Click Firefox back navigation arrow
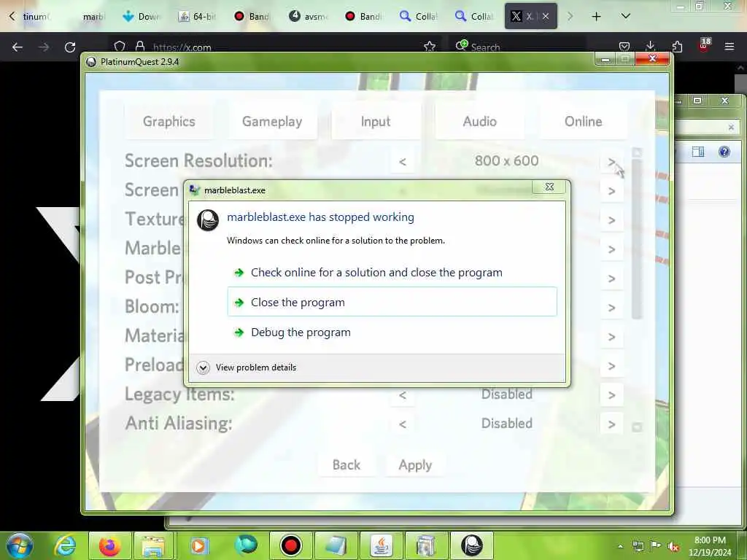 (18, 47)
